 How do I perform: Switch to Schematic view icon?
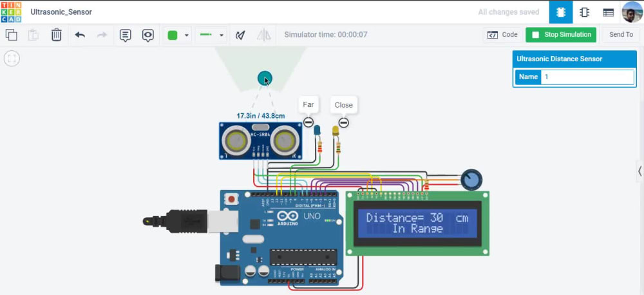tap(584, 12)
